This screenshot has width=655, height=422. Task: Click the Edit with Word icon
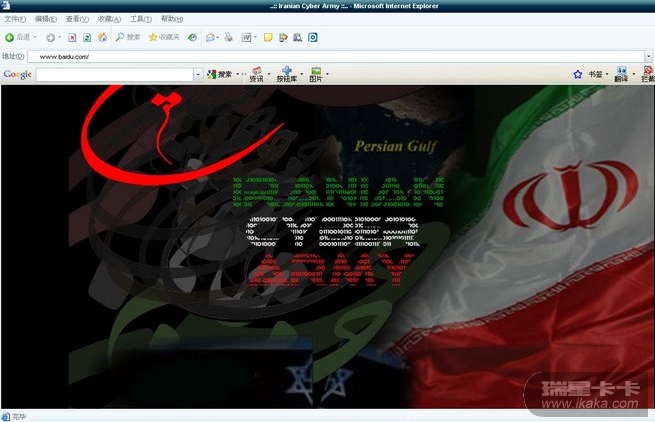246,38
